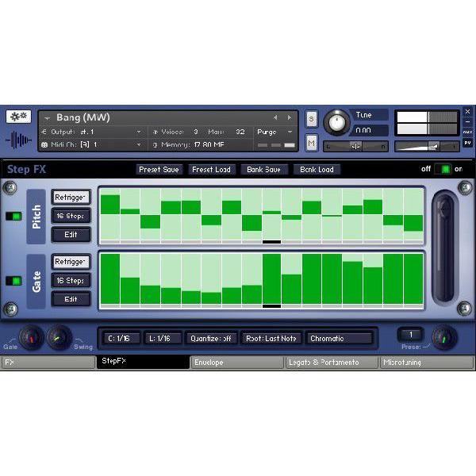Click the Bank Save button
Screen dimensions: 476x476
tap(263, 170)
